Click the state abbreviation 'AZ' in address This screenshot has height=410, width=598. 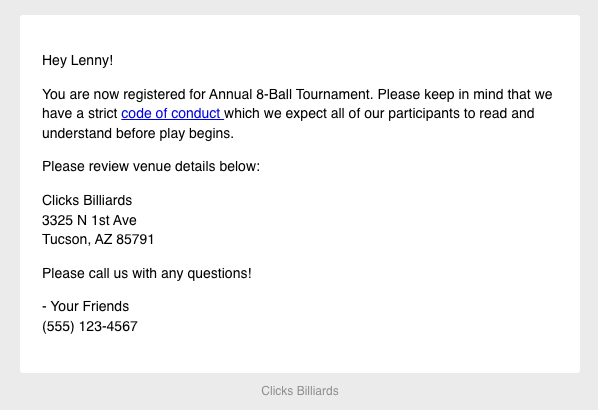[x=103, y=240]
